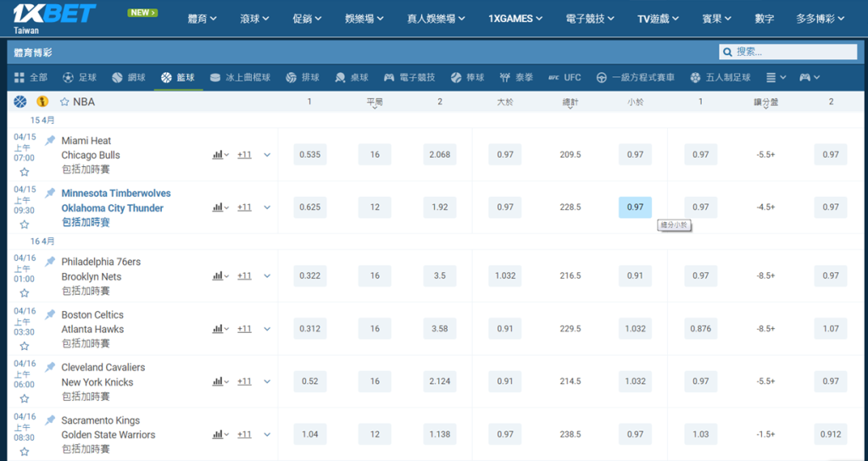Pin the Minnesota Timberwolves match
The width and height of the screenshot is (868, 461).
[50, 192]
